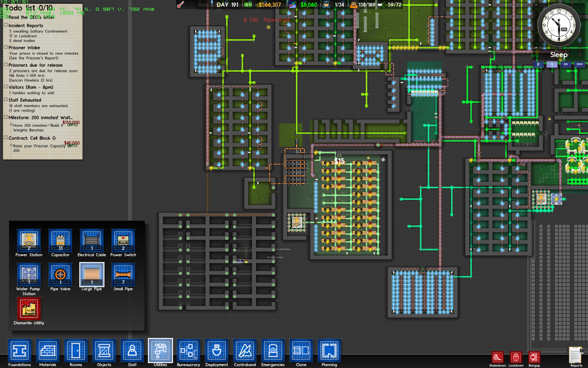Select the Water Pump Station utility
This screenshot has height=368, width=588.
click(29, 274)
